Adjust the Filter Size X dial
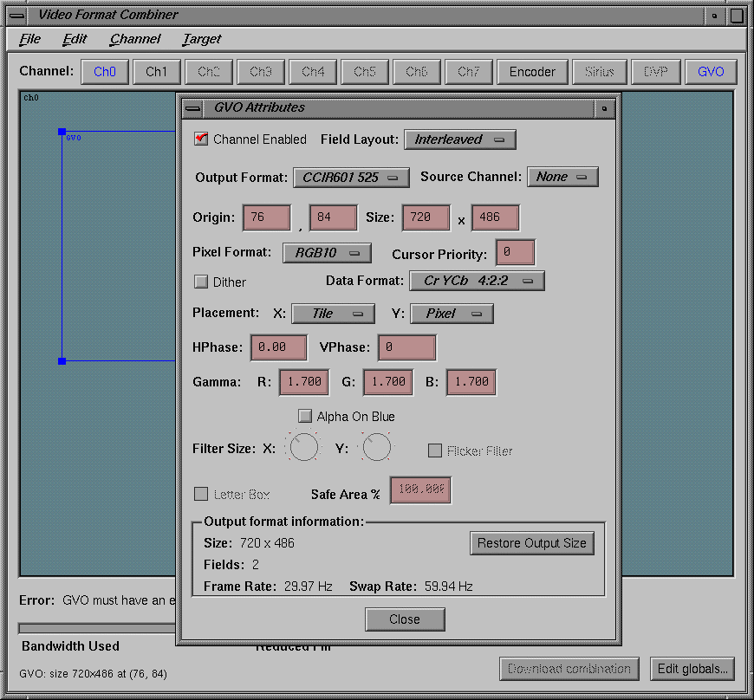This screenshot has height=700, width=754. (x=303, y=447)
